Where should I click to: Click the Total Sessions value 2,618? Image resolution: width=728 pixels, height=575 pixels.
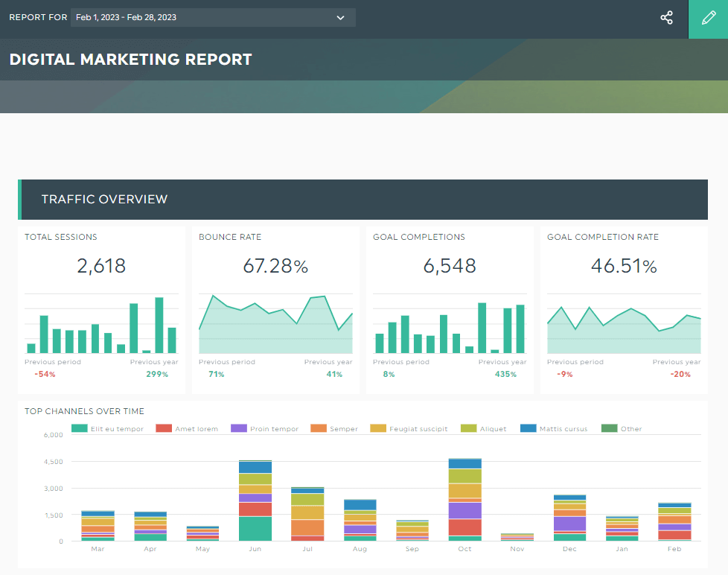[101, 266]
